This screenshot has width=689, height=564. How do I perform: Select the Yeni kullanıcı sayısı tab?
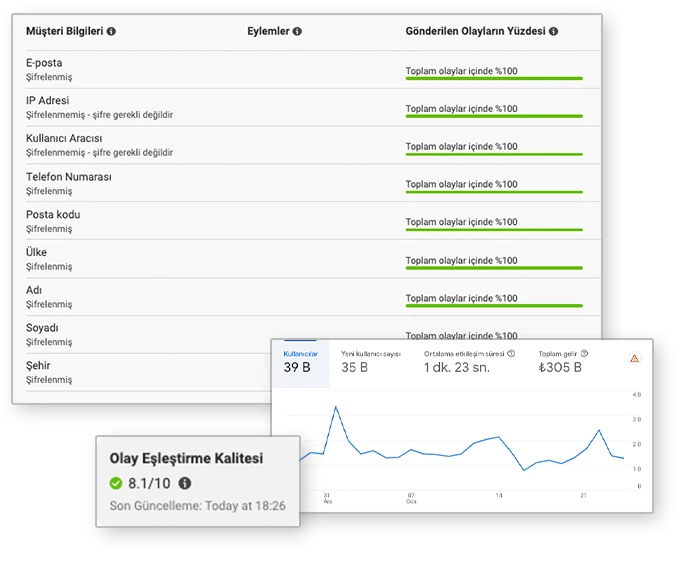point(371,362)
